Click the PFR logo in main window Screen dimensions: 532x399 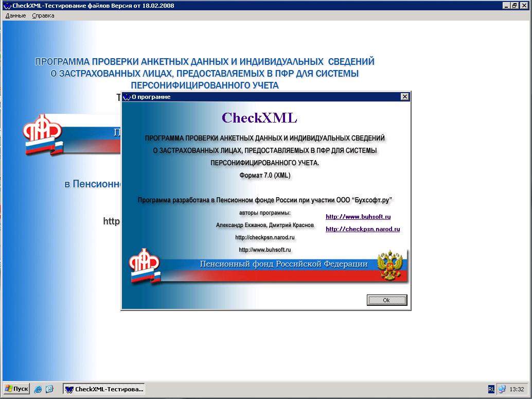[42, 135]
